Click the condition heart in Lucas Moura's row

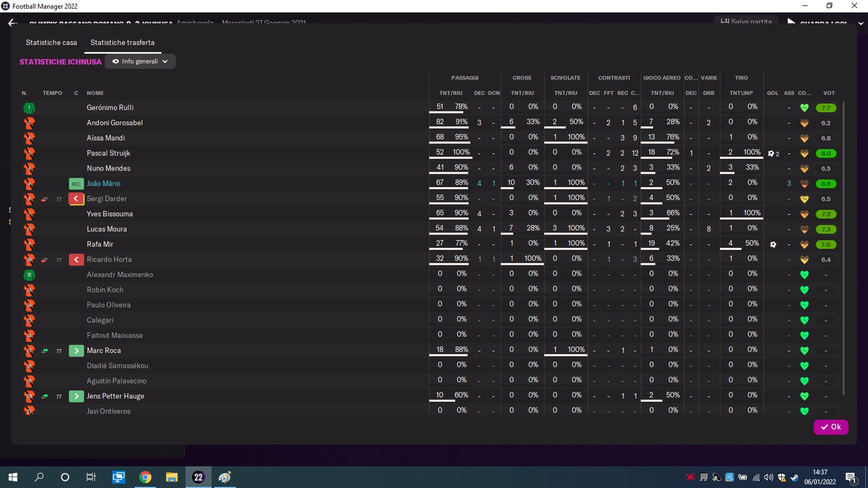(x=804, y=229)
